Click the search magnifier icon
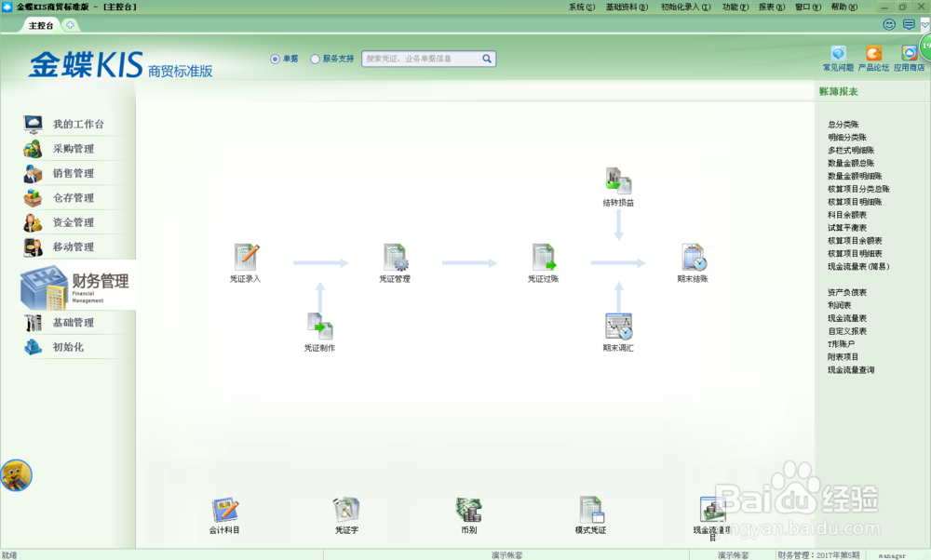This screenshot has width=931, height=560. 487,59
